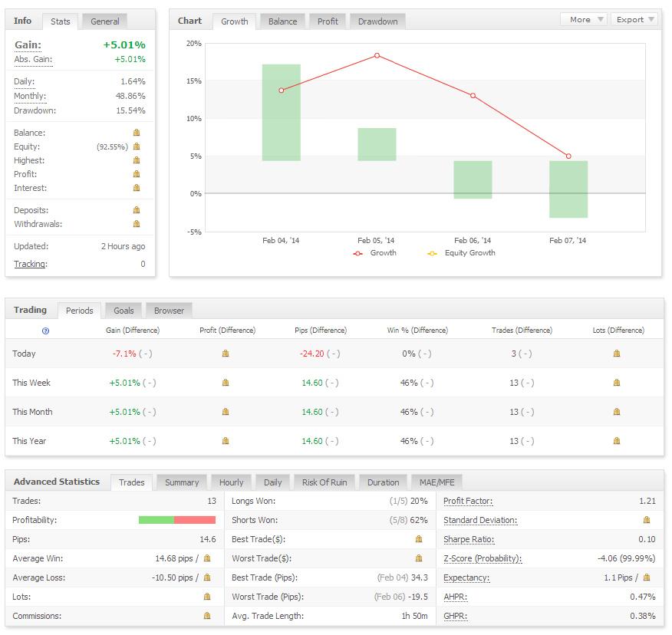Open the Risk Of Ruin tab

coord(324,482)
